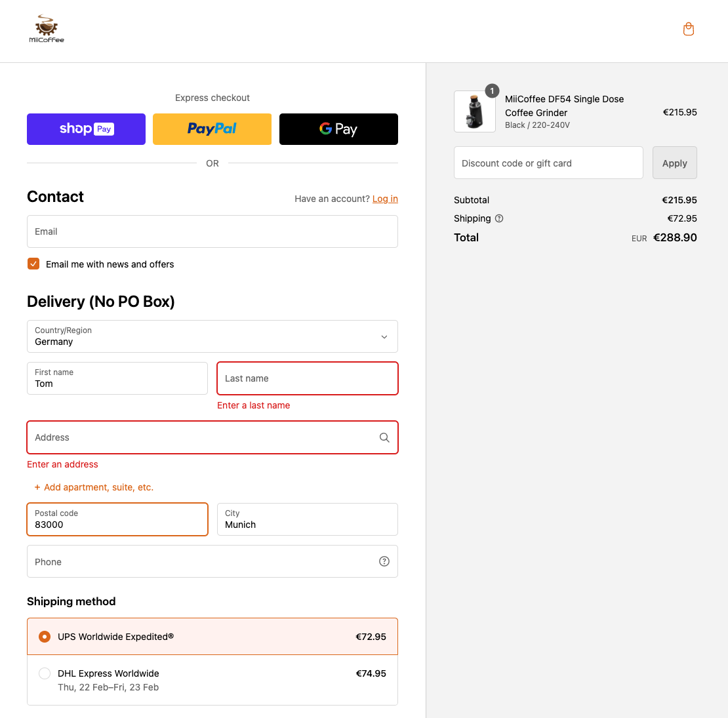
Task: Click the City field containing Munich
Action: tap(307, 519)
